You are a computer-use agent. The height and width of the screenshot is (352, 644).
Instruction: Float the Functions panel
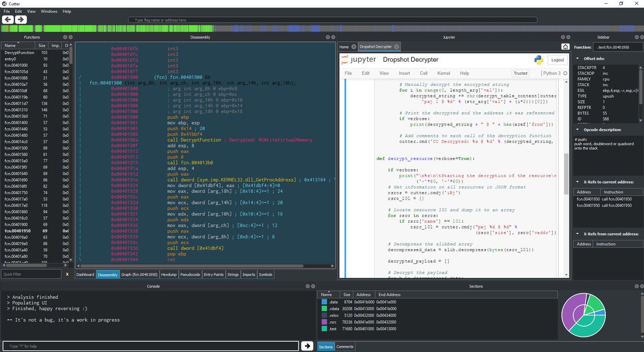pos(64,37)
